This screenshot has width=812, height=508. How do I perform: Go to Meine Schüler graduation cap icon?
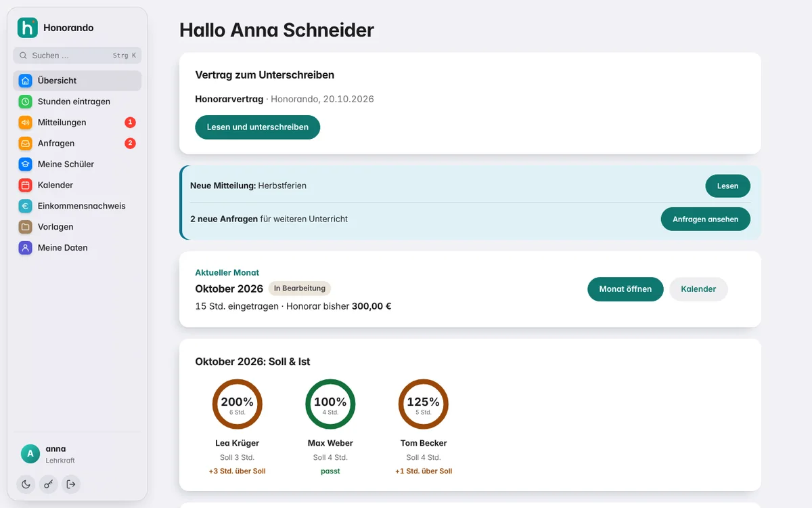pos(25,165)
